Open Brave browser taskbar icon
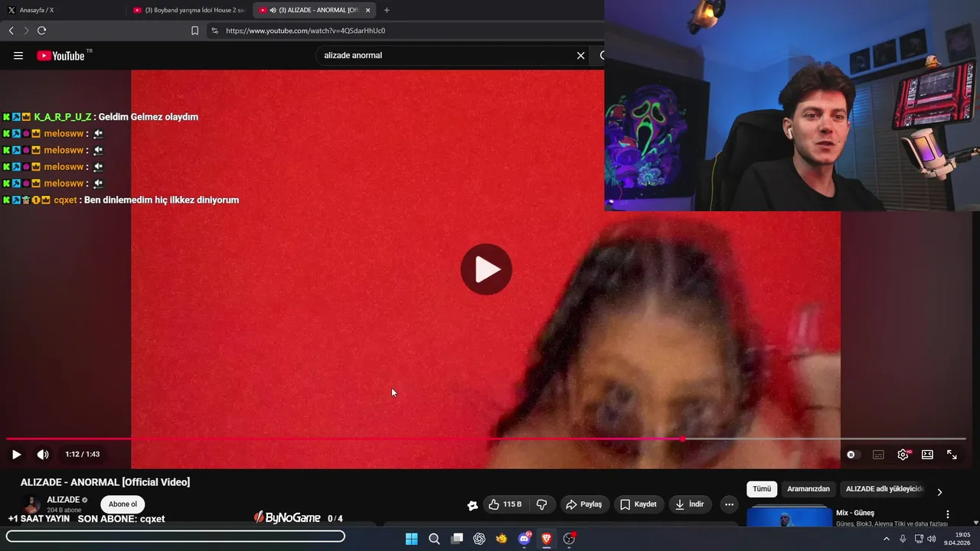This screenshot has width=980, height=551. (547, 539)
